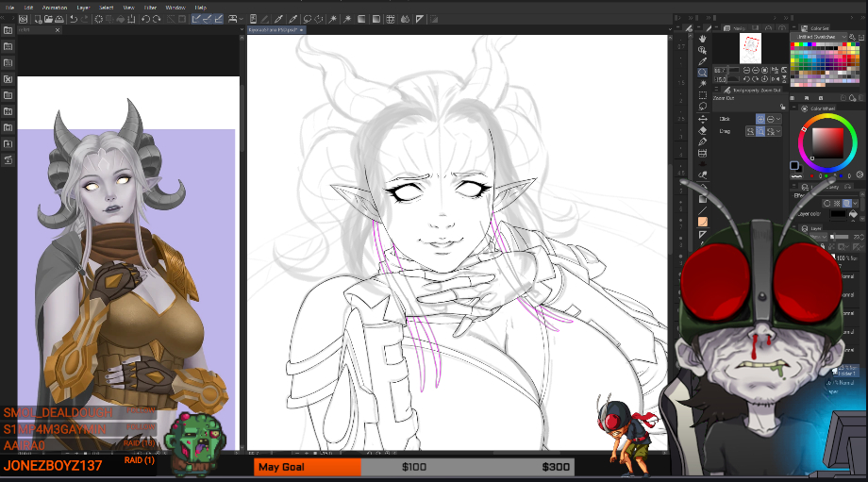Screen dimensions: 868x482
Task: Open the Animation menu
Action: tap(55, 7)
